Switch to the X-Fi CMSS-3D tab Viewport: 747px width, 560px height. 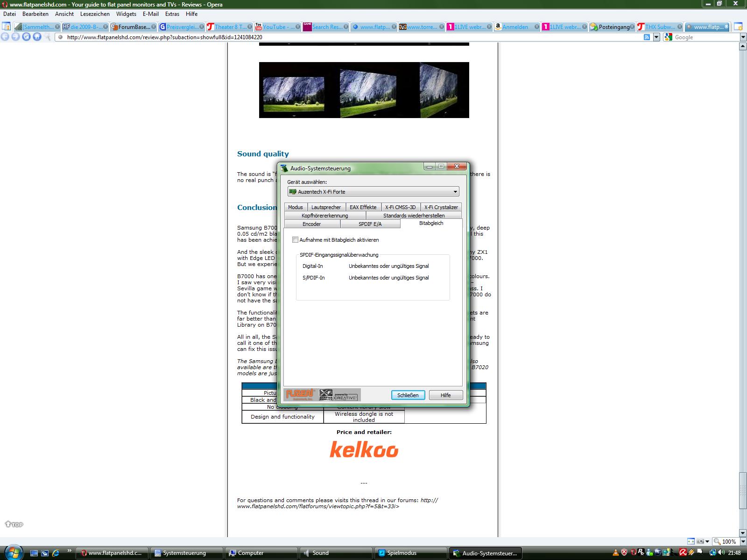tap(400, 207)
